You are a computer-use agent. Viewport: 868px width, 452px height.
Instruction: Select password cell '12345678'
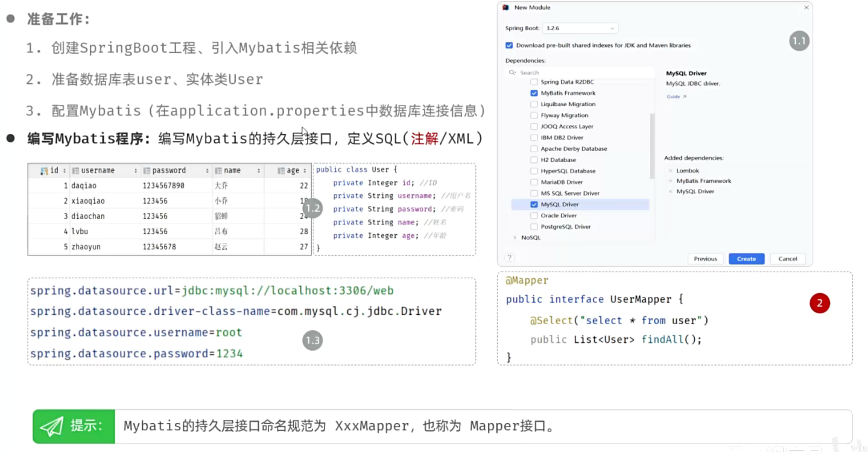159,247
